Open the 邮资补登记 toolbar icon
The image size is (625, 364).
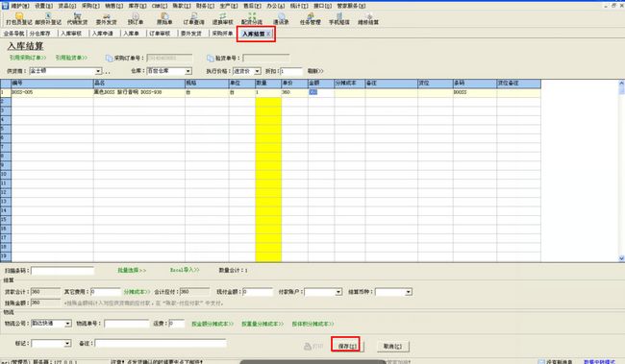coord(48,18)
